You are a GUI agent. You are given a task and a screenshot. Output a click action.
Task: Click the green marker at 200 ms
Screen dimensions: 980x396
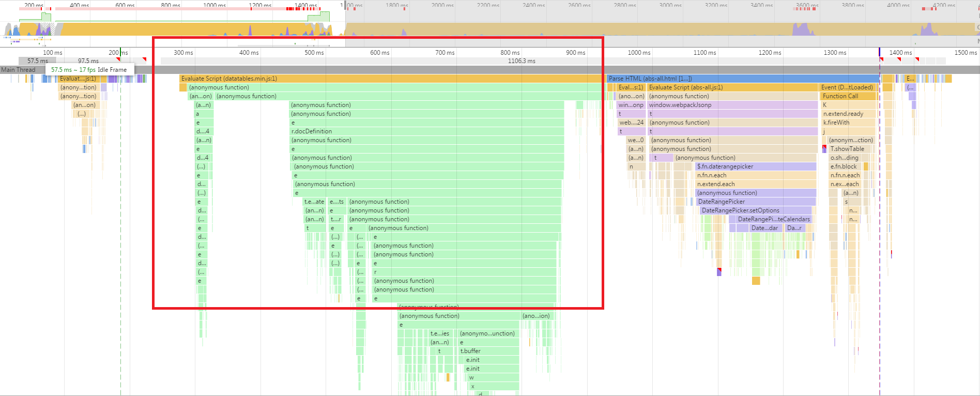pos(120,52)
